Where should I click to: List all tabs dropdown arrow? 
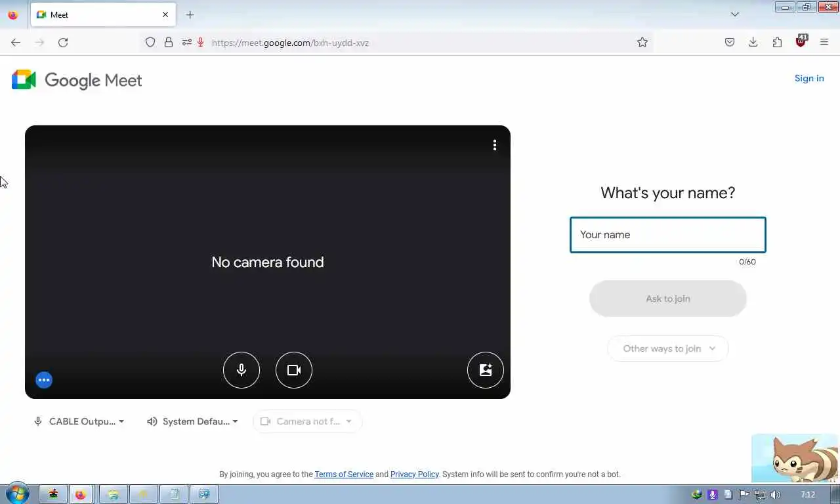(735, 14)
